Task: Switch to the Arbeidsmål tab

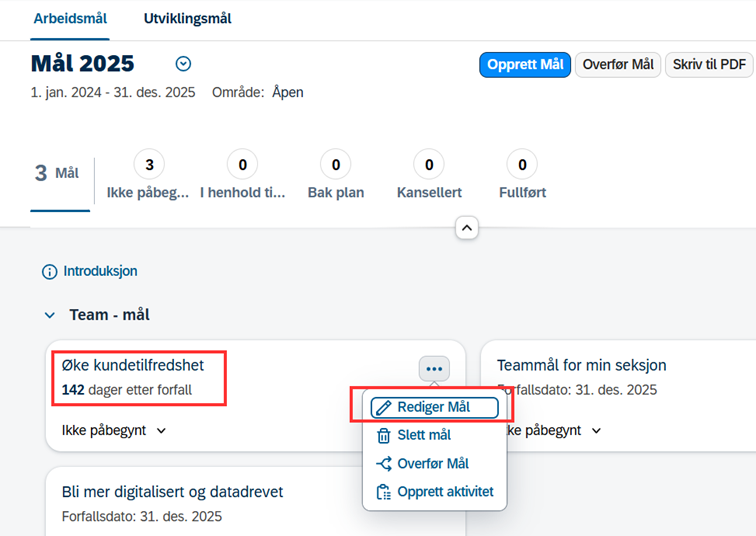Action: 70,19
